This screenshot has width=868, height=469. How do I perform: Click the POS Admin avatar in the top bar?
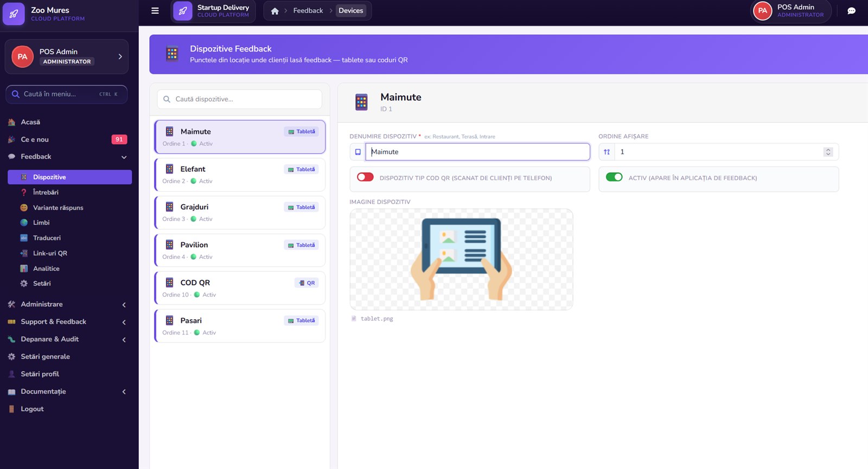762,11
